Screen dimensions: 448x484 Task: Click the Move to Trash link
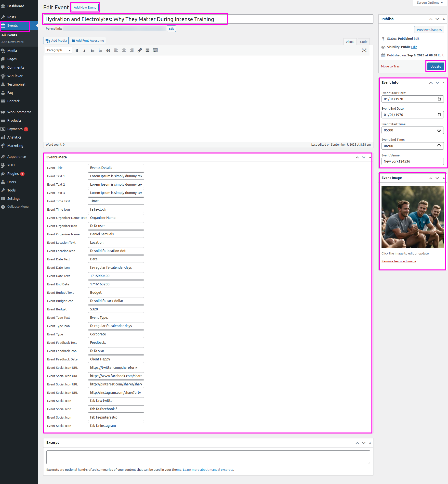[391, 66]
